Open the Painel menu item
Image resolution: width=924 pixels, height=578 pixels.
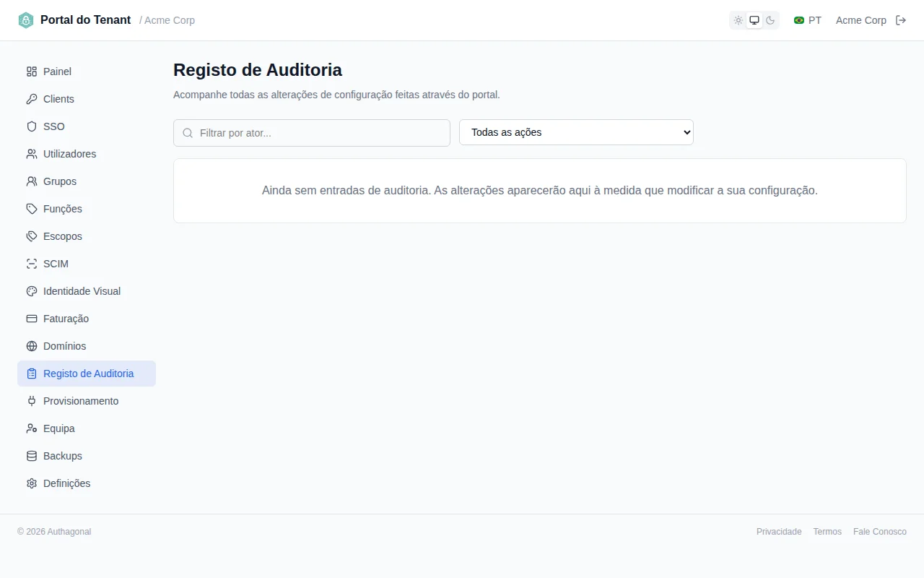87,72
